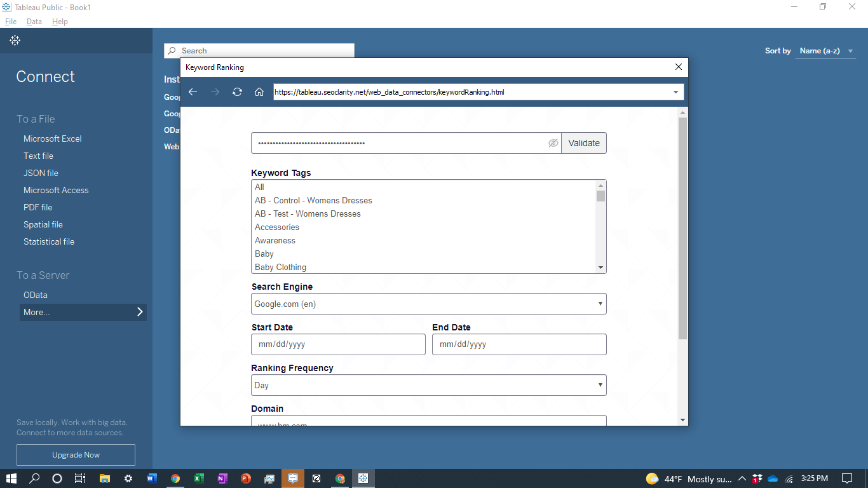Open the Sort by Name (a-z) dropdown
Image resolution: width=868 pixels, height=488 pixels.
tap(826, 51)
